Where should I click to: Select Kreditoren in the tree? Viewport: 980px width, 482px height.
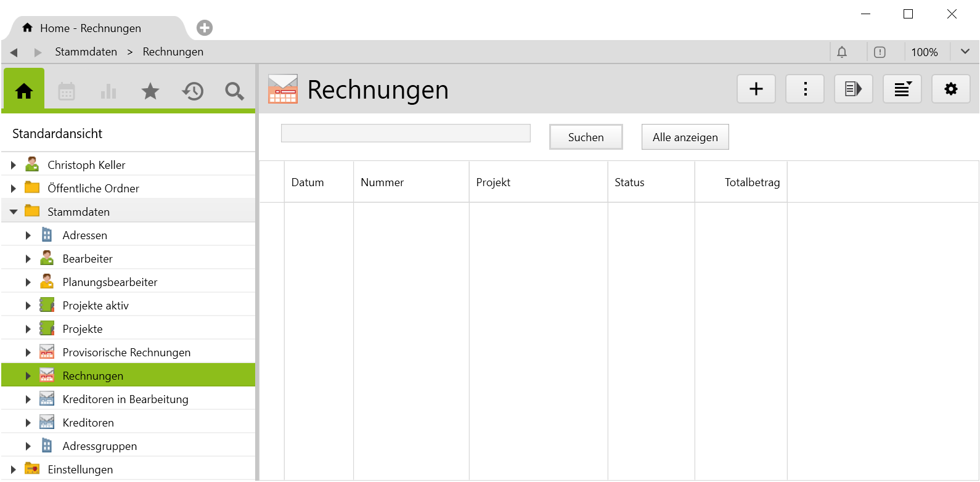coord(88,423)
